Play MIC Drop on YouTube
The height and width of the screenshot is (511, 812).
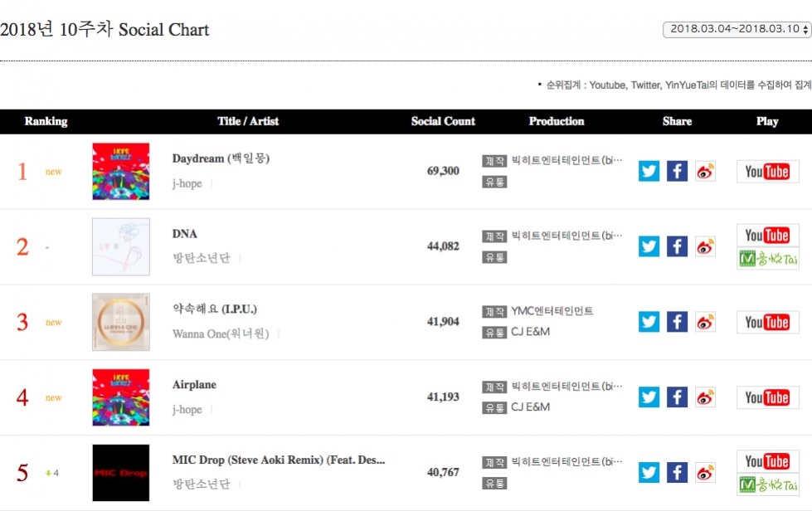click(x=767, y=460)
